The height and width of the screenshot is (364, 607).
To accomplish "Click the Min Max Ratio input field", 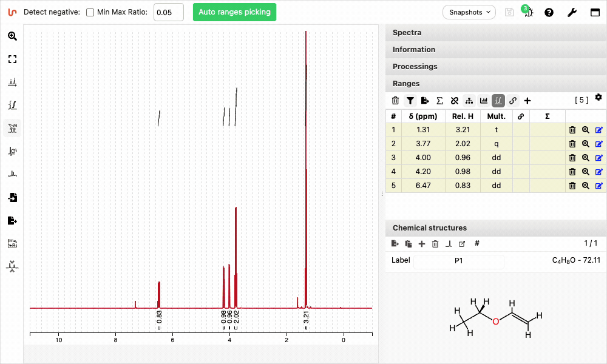I will coord(168,12).
